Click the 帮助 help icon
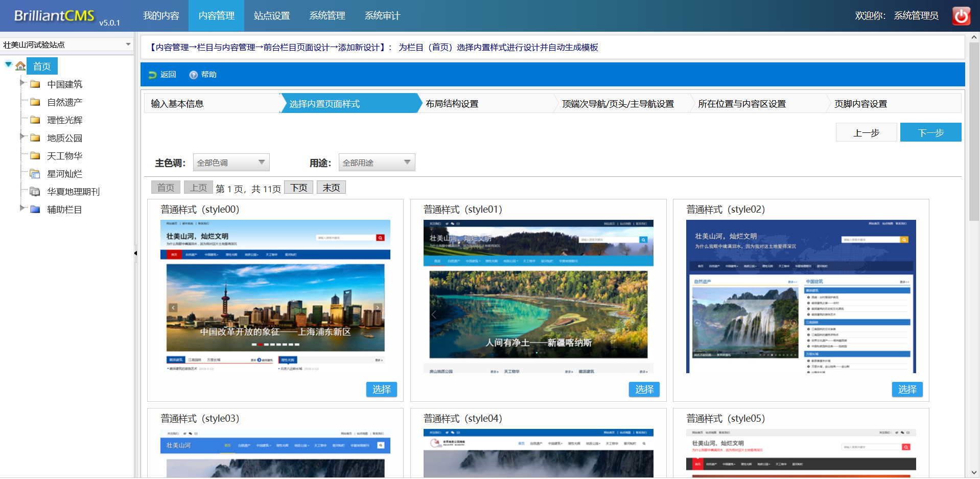The height and width of the screenshot is (479, 980). coord(193,75)
